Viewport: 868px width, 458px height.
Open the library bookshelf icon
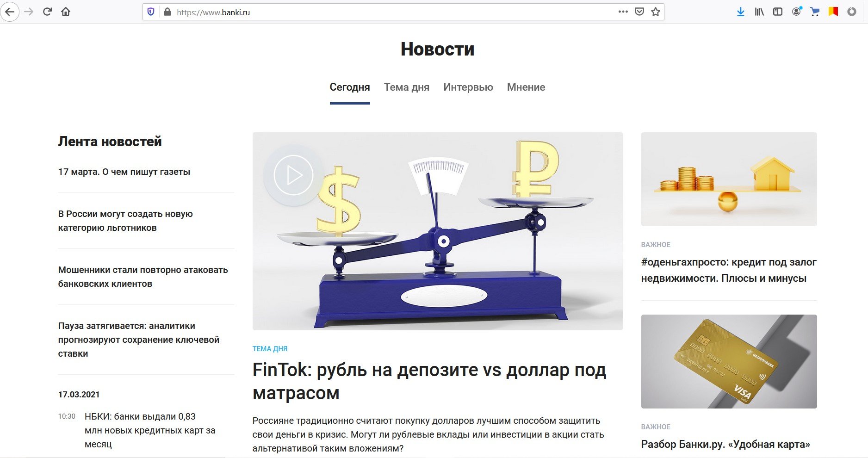click(x=759, y=12)
